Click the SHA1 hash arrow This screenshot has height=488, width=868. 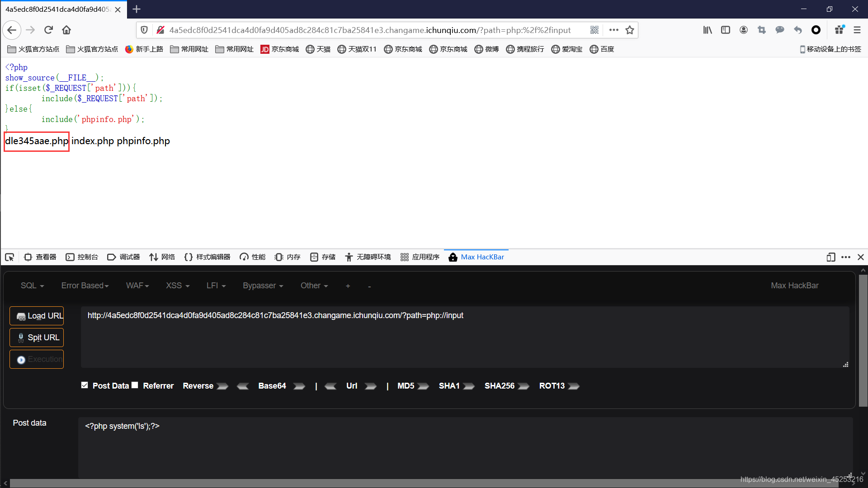[x=469, y=386]
